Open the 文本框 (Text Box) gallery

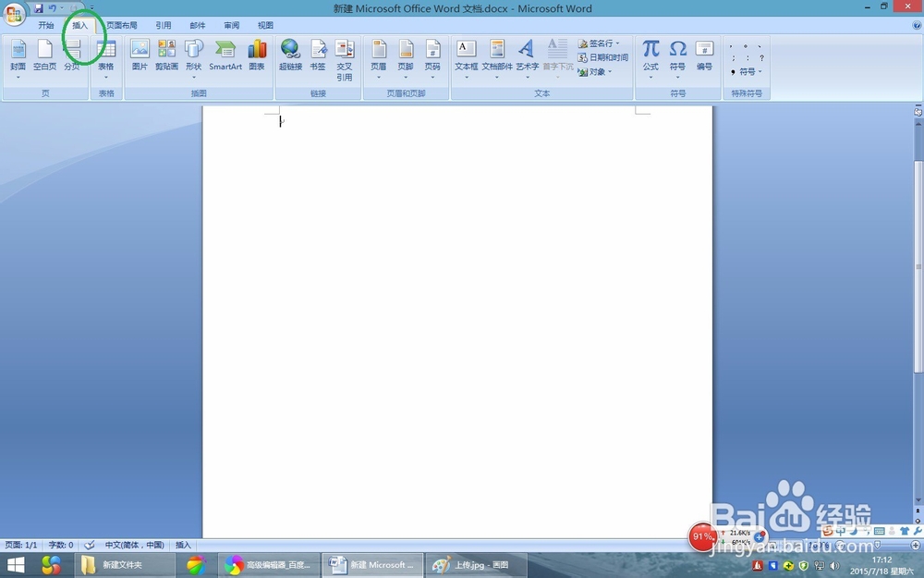click(x=466, y=59)
